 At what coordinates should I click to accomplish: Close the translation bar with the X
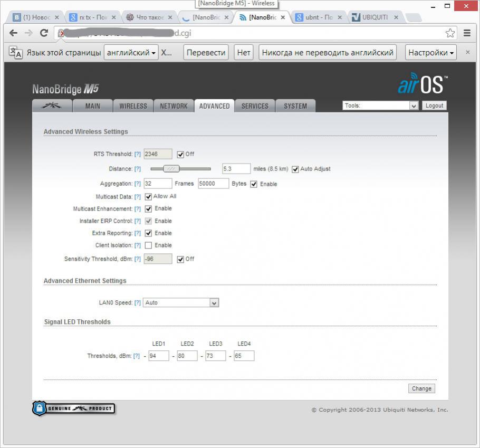coord(467,52)
